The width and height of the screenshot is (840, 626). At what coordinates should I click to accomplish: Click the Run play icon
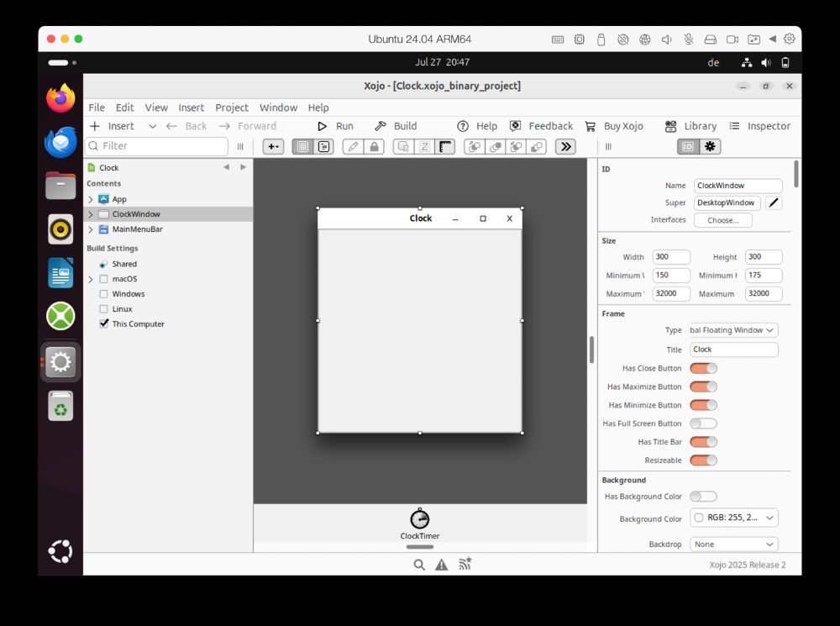(322, 126)
